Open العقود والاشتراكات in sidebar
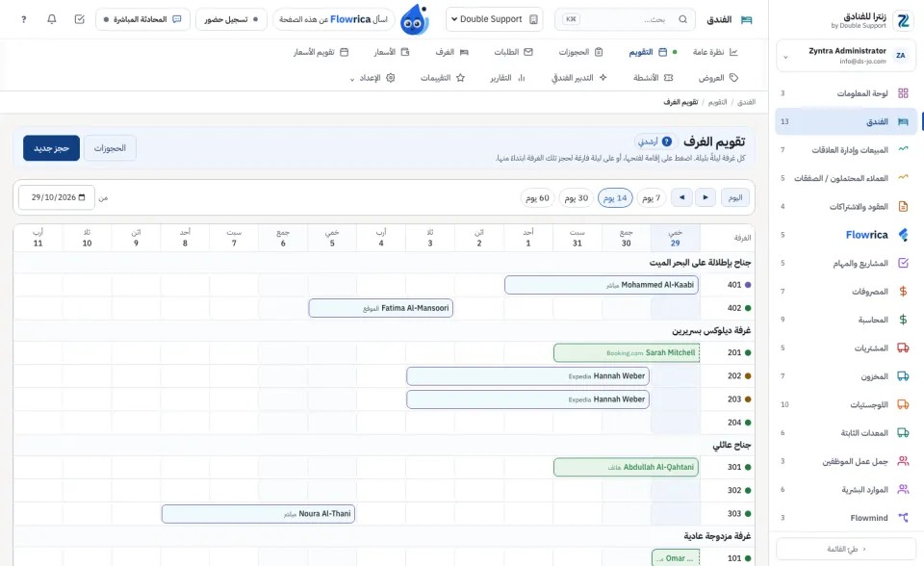Image resolution: width=924 pixels, height=566 pixels. click(846, 206)
